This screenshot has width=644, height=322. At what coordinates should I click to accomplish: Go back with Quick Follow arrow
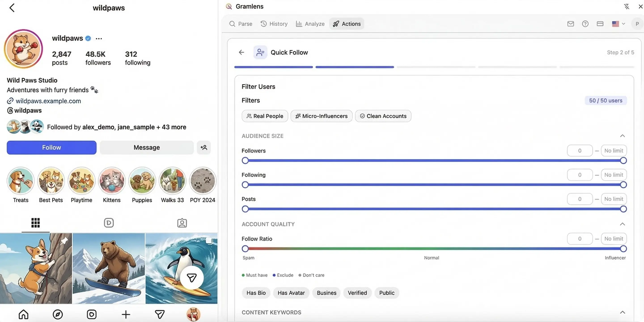coord(241,52)
